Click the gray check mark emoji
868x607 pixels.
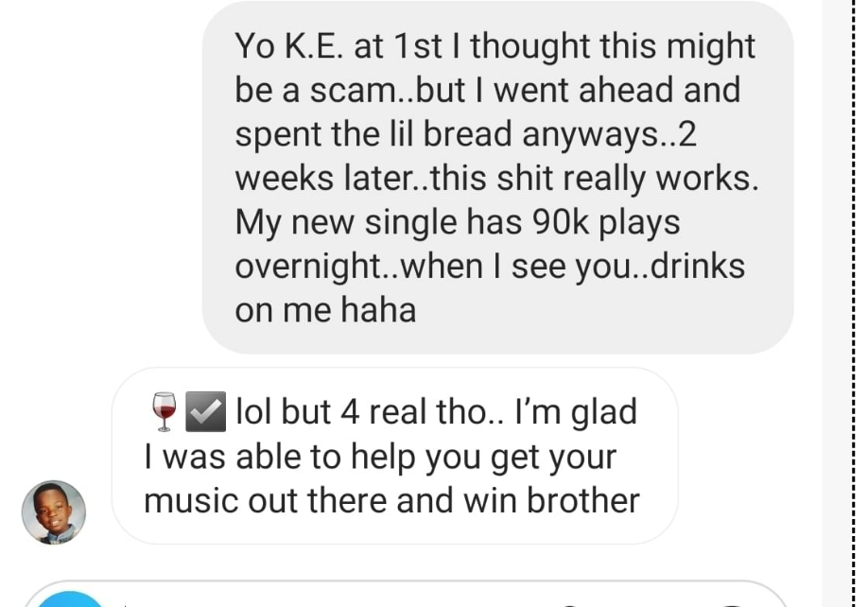(205, 411)
